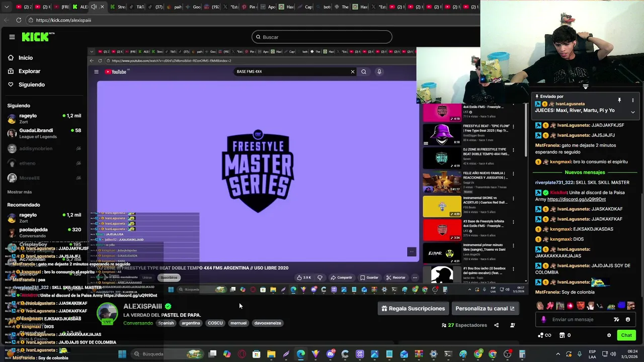This screenshot has height=362, width=644.
Task: Open options for FELIZ AÑO NUEVO FAMILIA video
Action: [x=513, y=173]
